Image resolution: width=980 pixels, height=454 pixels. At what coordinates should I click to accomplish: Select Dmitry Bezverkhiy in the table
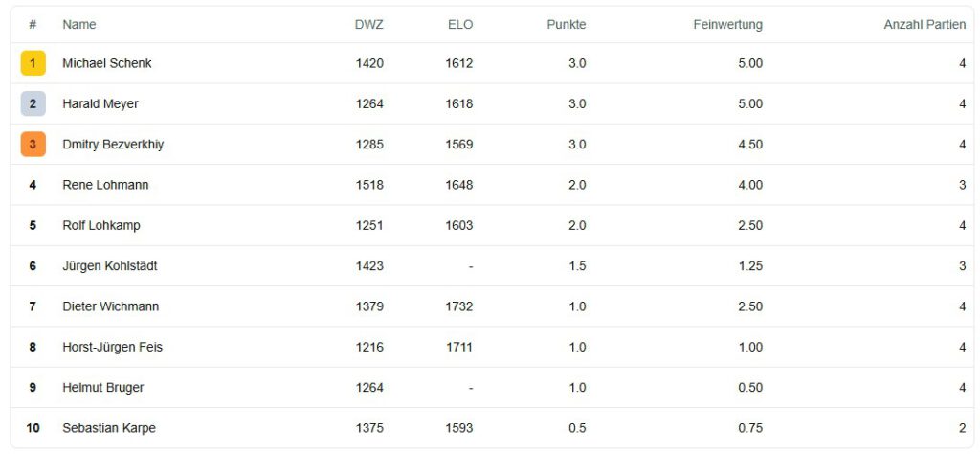pyautogui.click(x=113, y=145)
